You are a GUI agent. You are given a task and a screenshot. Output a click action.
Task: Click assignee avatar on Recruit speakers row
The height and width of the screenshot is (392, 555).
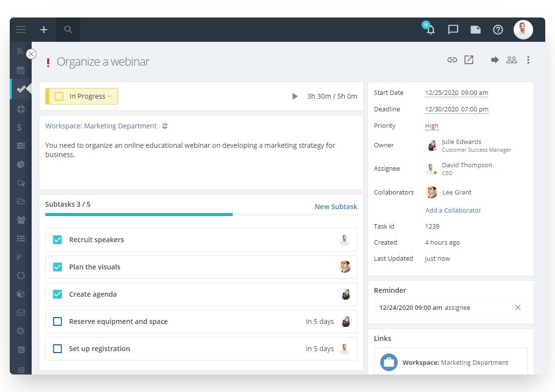[x=345, y=240]
